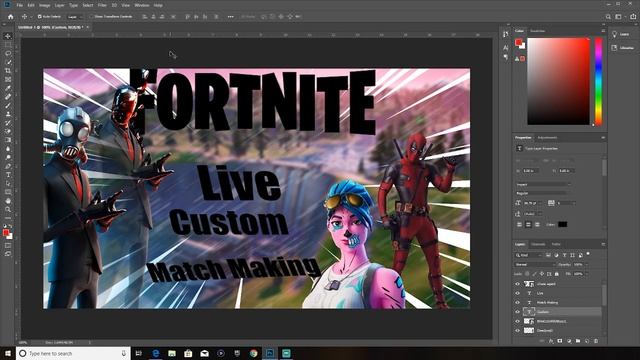This screenshot has width=640, height=360.
Task: Open the Mail app from the taskbar
Action: point(204,353)
